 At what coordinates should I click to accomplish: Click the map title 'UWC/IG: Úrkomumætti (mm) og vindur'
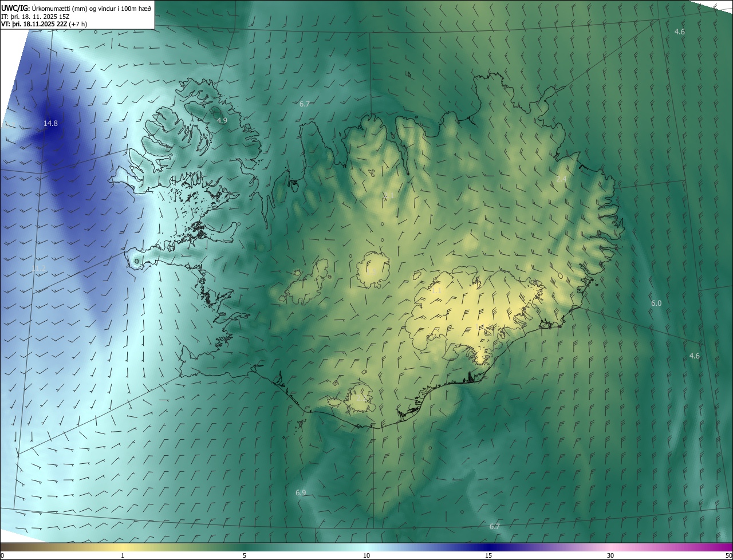(76, 8)
